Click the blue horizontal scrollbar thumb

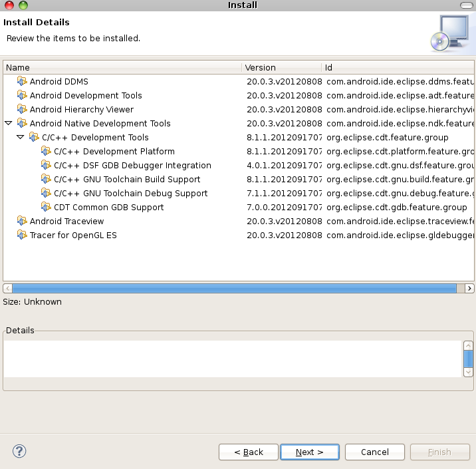tap(235, 288)
